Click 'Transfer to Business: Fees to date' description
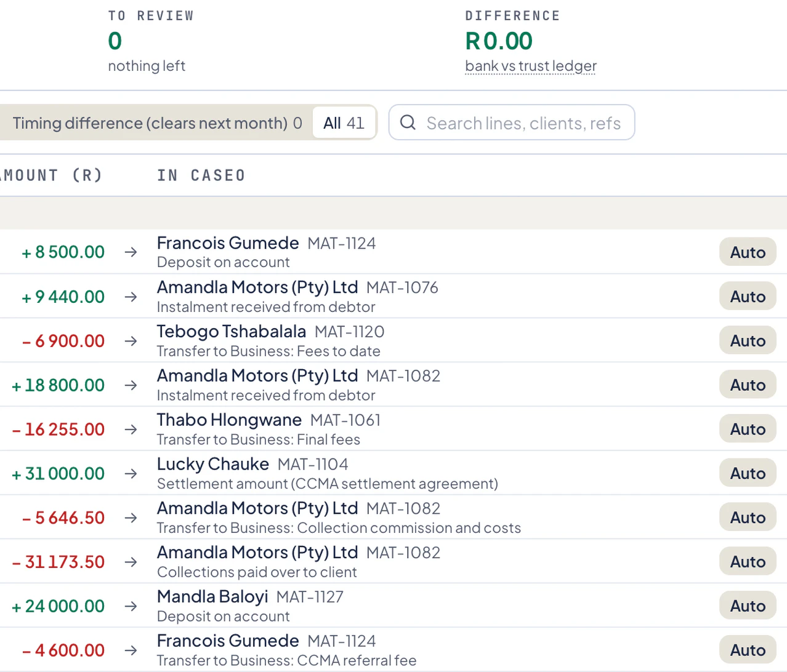Viewport: 787px width, 672px height. click(x=268, y=351)
